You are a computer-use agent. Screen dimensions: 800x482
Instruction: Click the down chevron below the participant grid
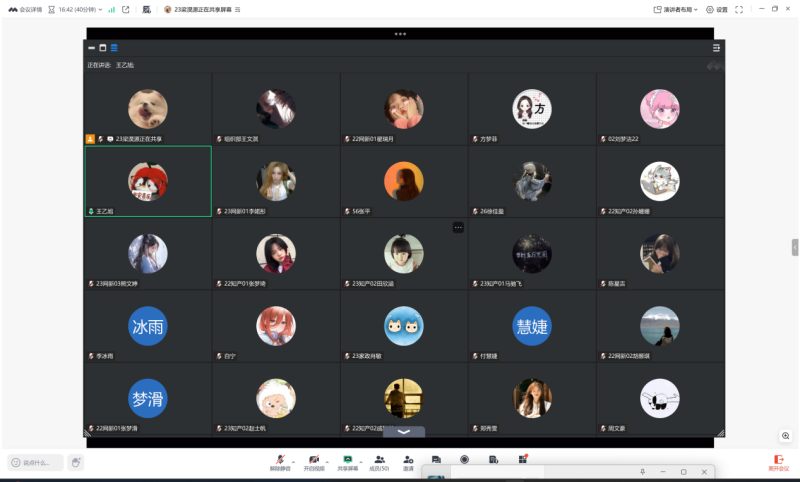coord(404,431)
